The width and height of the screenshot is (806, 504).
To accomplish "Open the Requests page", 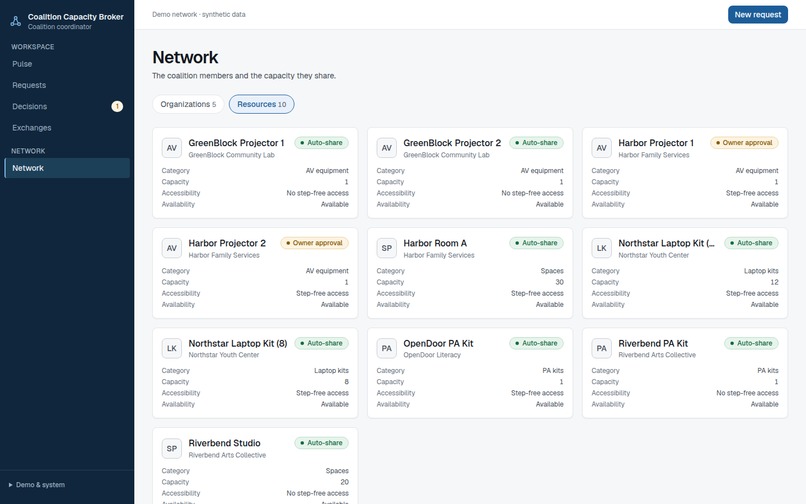I will tap(67, 85).
